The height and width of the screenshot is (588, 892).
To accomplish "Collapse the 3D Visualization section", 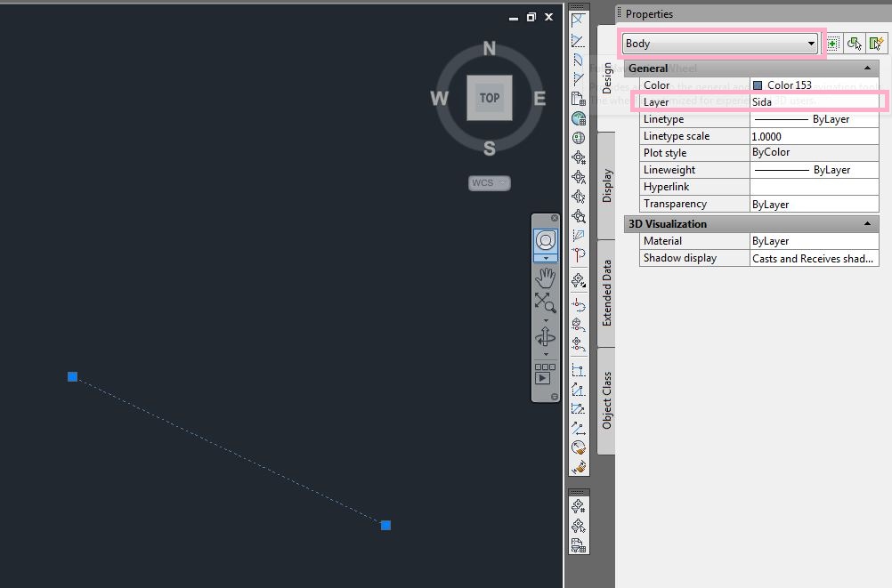I will pyautogui.click(x=866, y=223).
